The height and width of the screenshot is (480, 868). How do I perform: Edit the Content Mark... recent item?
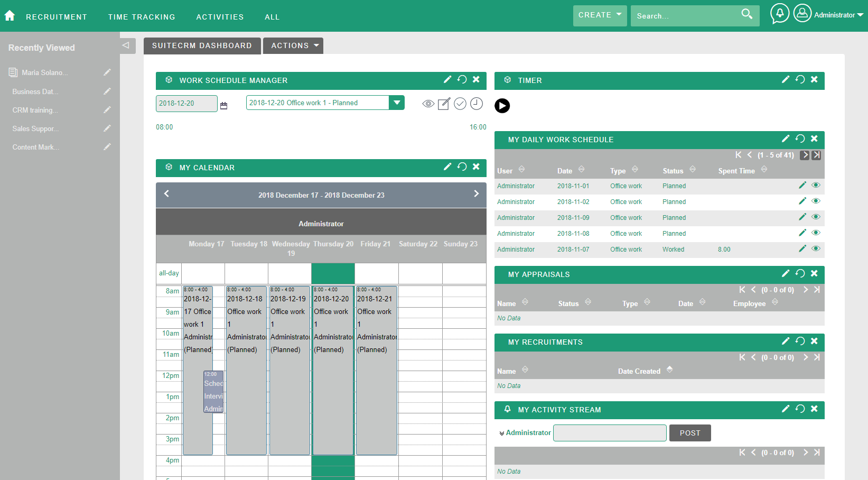point(107,147)
